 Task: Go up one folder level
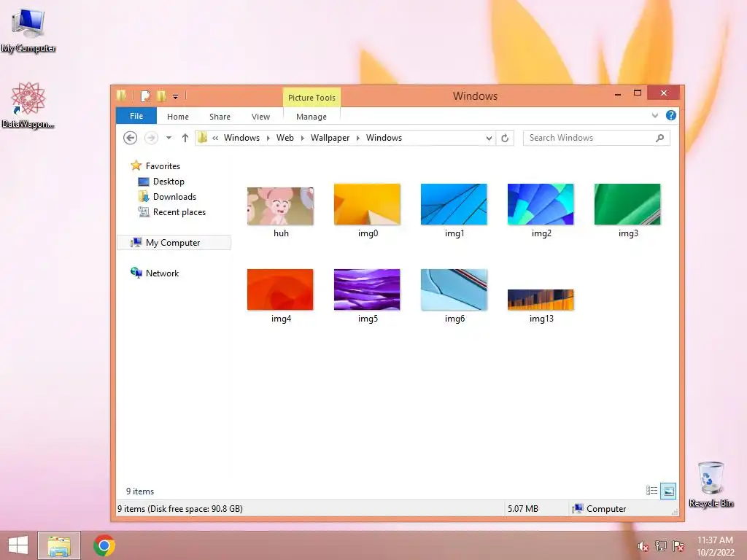pos(185,138)
